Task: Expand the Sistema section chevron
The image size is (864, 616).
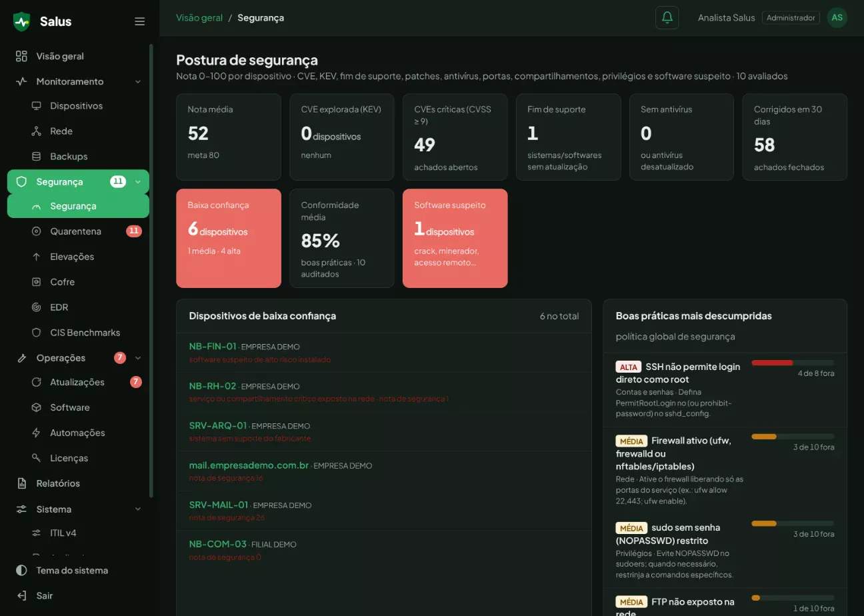Action: [138, 509]
